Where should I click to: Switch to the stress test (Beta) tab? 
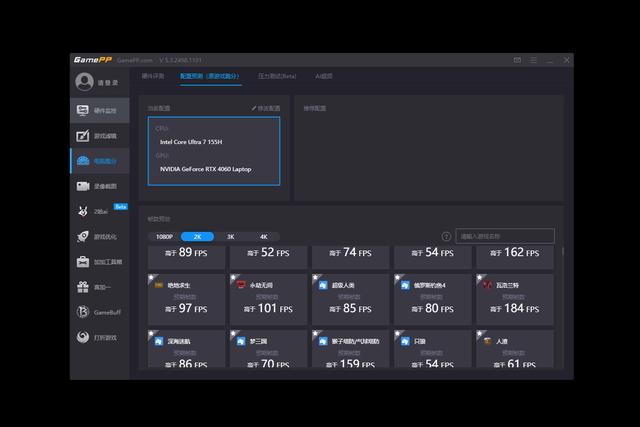[277, 76]
